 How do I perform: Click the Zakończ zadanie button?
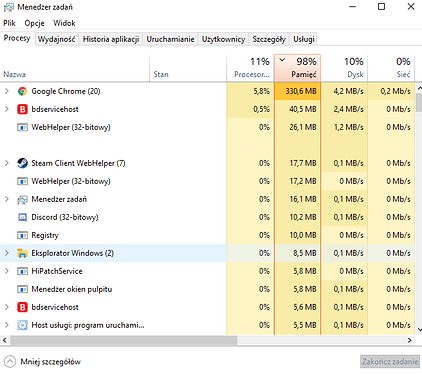point(390,362)
